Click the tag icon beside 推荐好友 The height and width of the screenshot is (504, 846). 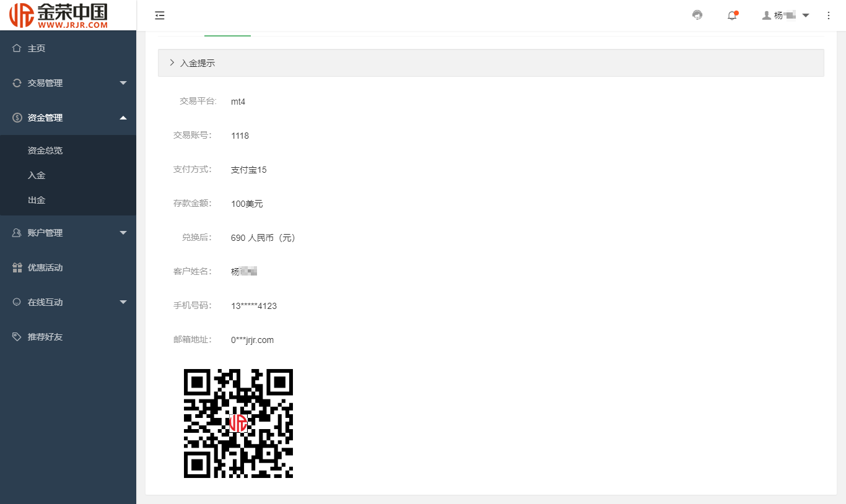point(17,337)
